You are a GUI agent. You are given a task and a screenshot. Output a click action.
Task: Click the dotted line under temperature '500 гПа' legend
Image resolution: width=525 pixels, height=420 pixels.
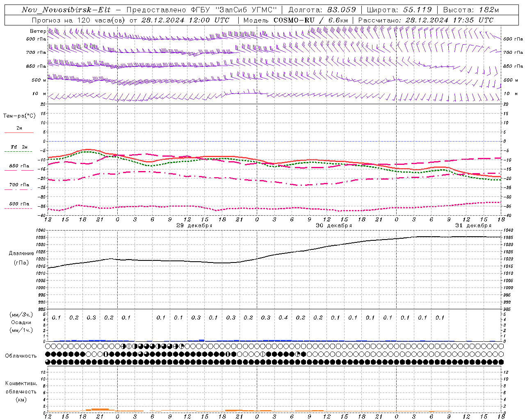coord(18,208)
